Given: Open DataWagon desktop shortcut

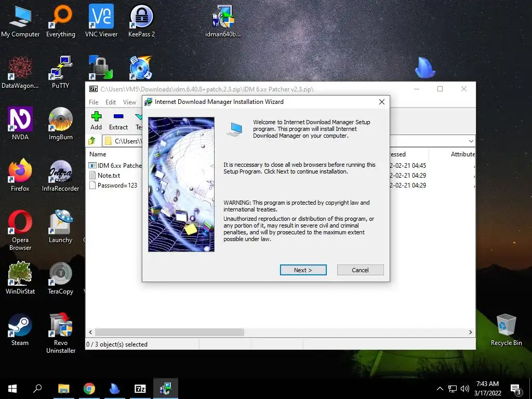Looking at the screenshot, I should coord(20,73).
